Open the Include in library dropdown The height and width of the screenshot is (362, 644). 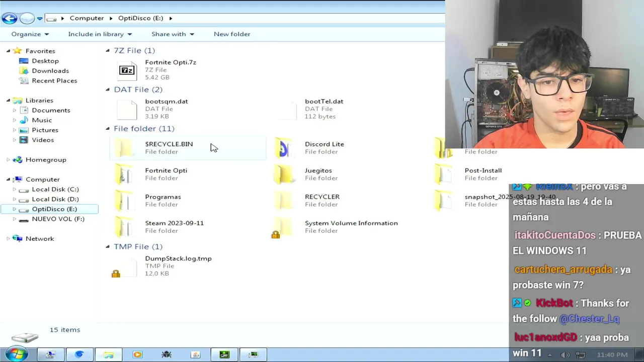[x=100, y=34]
